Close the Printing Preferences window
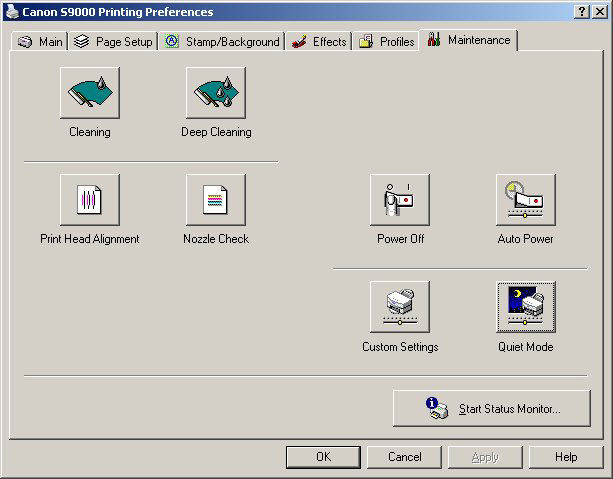 pyautogui.click(x=599, y=12)
